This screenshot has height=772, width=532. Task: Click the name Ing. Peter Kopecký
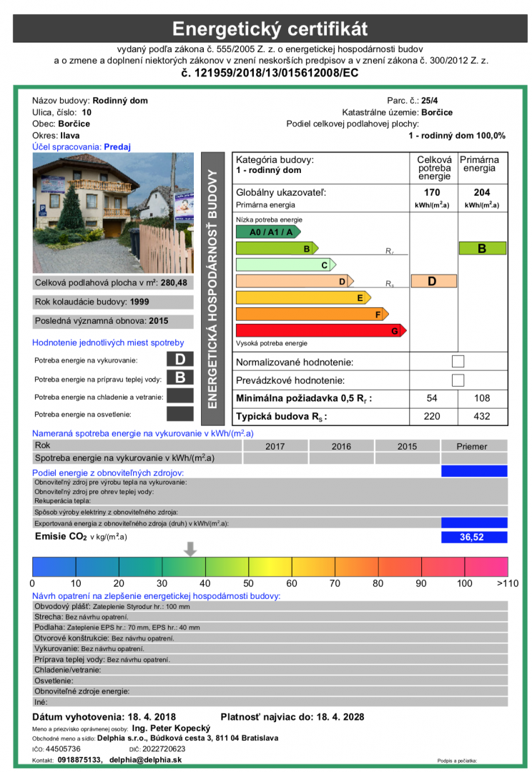click(x=172, y=728)
